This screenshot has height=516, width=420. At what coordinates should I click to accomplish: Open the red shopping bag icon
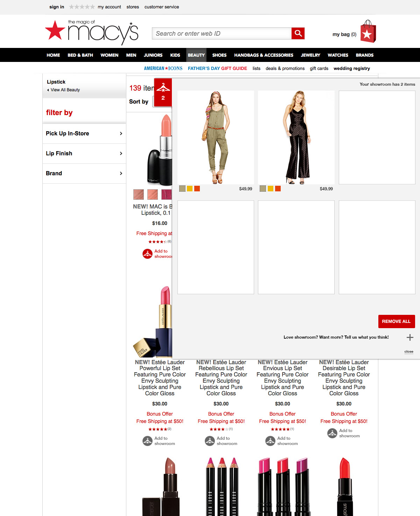368,31
